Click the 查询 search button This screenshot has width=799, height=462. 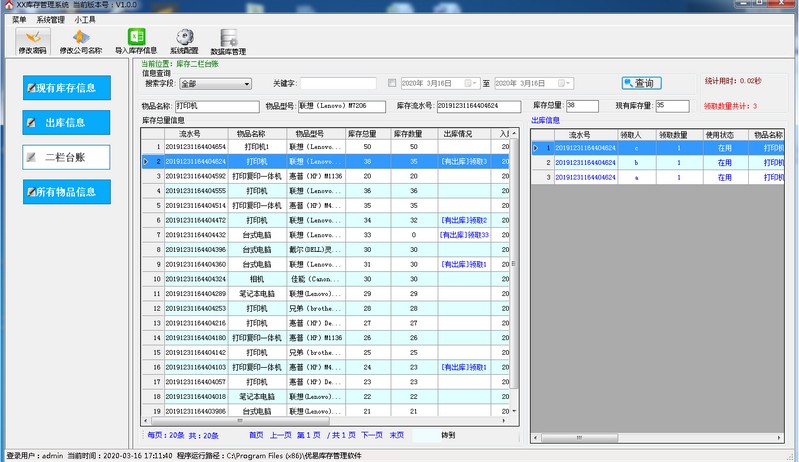[641, 84]
